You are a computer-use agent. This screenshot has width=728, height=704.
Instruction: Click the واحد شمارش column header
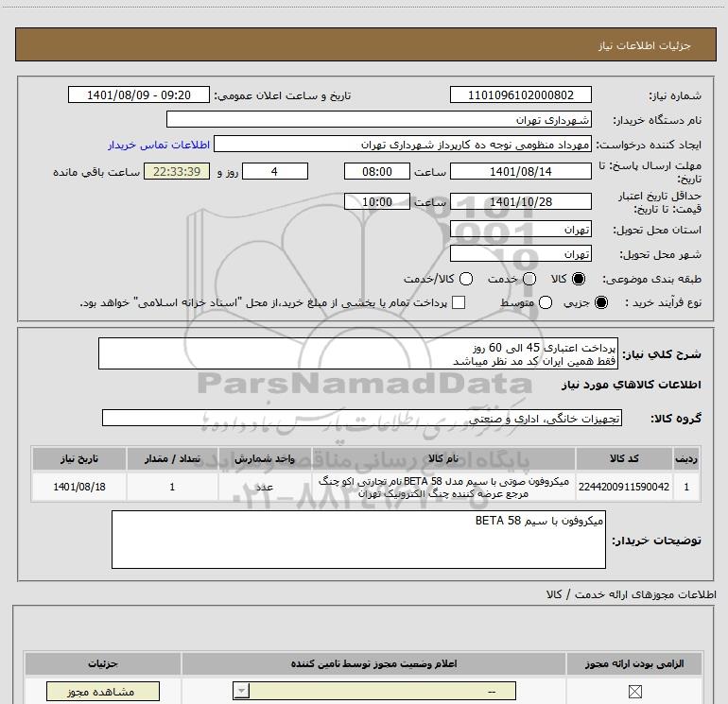265,459
